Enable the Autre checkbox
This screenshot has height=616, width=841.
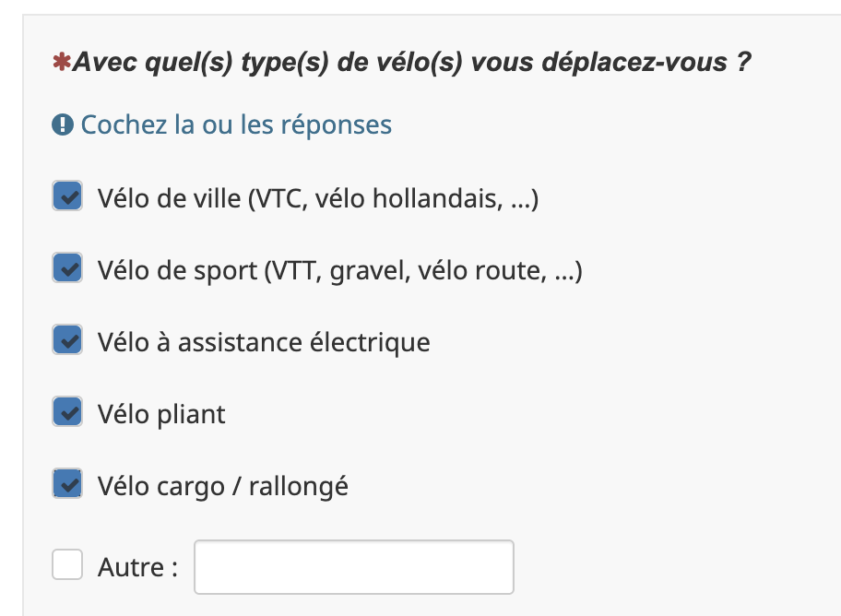(67, 564)
